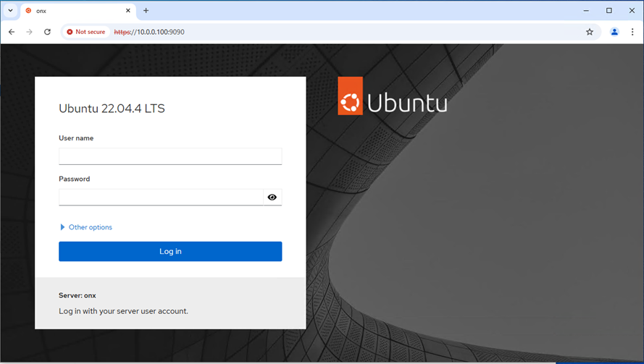Close the onx tab
Image resolution: width=644 pixels, height=364 pixels.
(127, 11)
